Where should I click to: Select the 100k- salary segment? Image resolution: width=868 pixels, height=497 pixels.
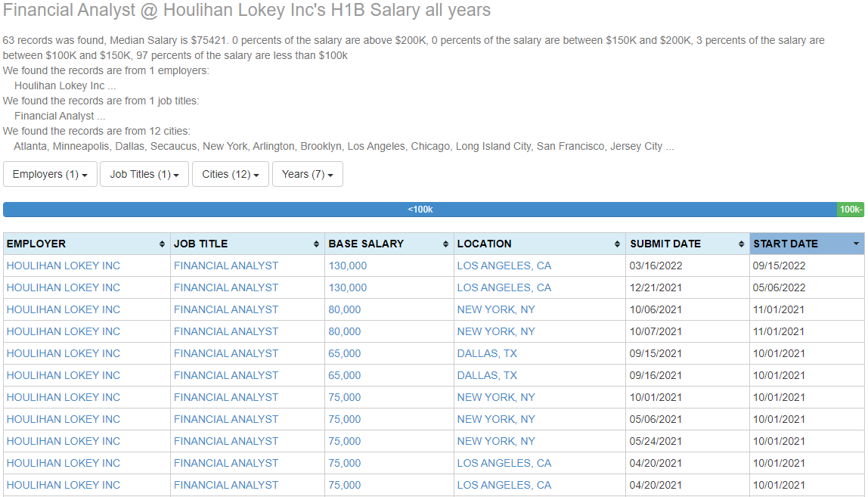(x=850, y=210)
